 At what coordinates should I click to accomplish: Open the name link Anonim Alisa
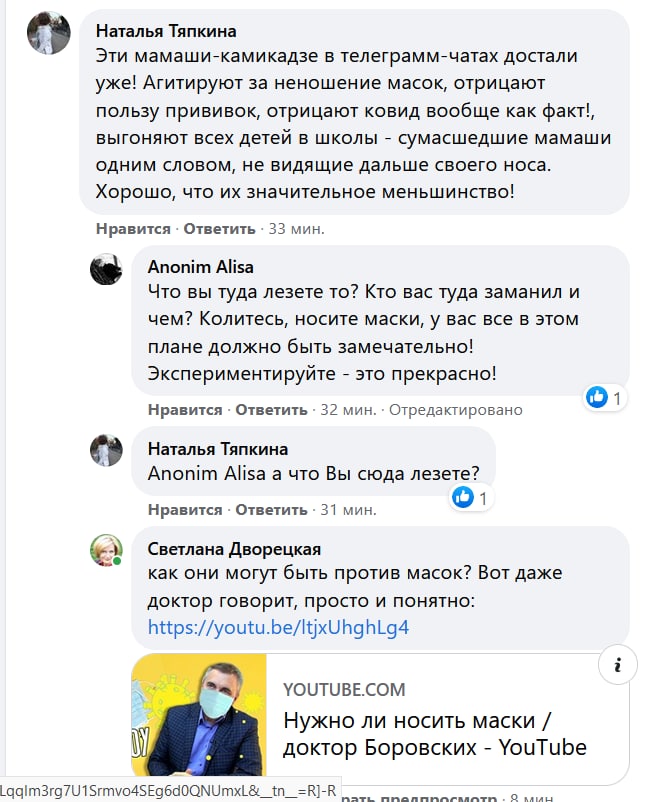pos(201,267)
